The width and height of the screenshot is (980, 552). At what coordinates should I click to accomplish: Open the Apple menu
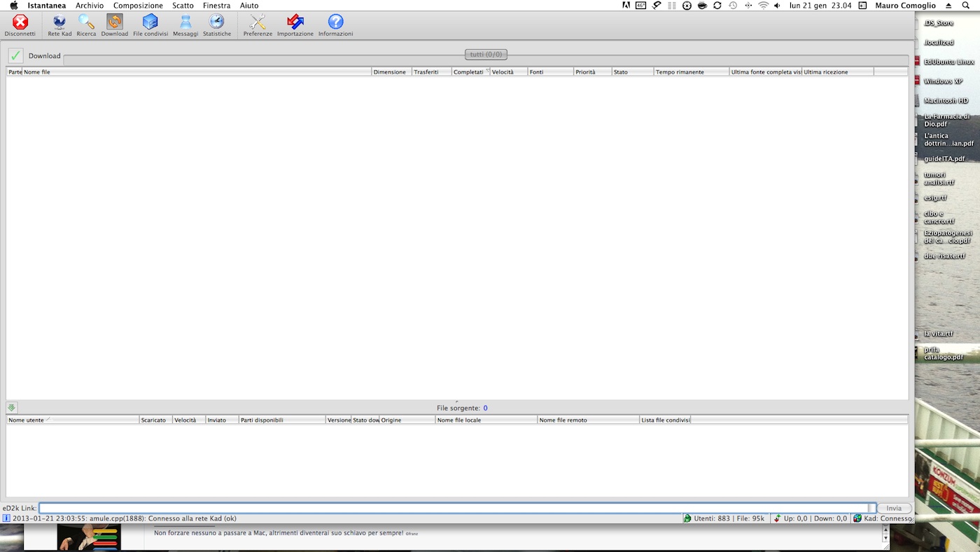pyautogui.click(x=13, y=6)
